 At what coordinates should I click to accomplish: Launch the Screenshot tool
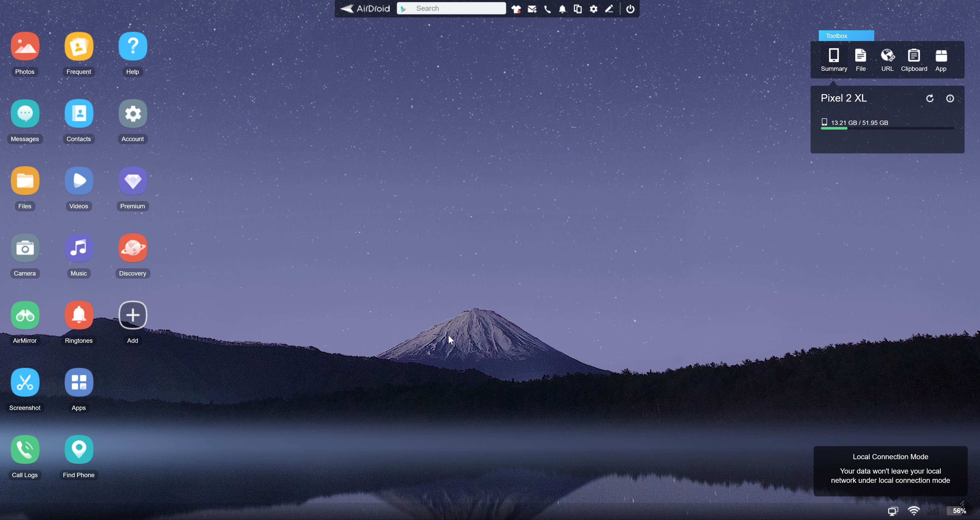(25, 382)
